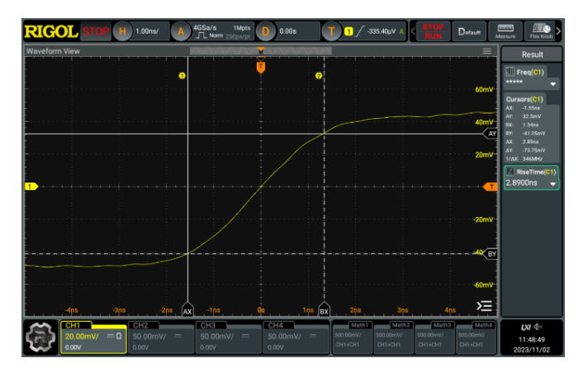
Task: Click the Waveform View title
Action: tap(53, 51)
